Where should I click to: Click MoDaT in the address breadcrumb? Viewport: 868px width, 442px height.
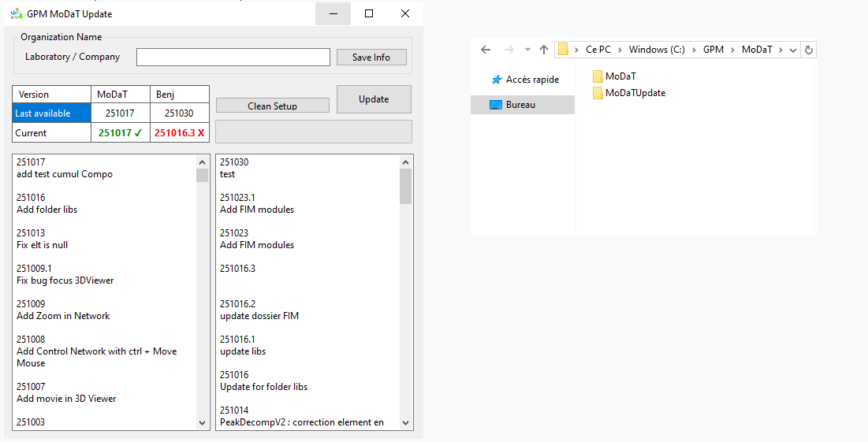click(757, 49)
